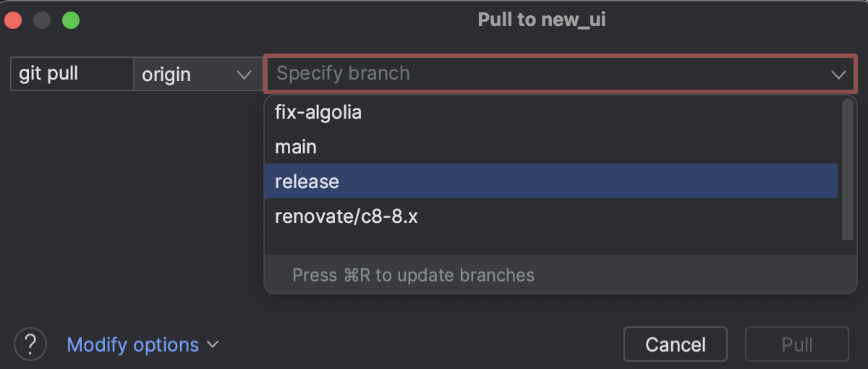Close the Pull dialog with red button
Screen dimensions: 868x369
13,20
